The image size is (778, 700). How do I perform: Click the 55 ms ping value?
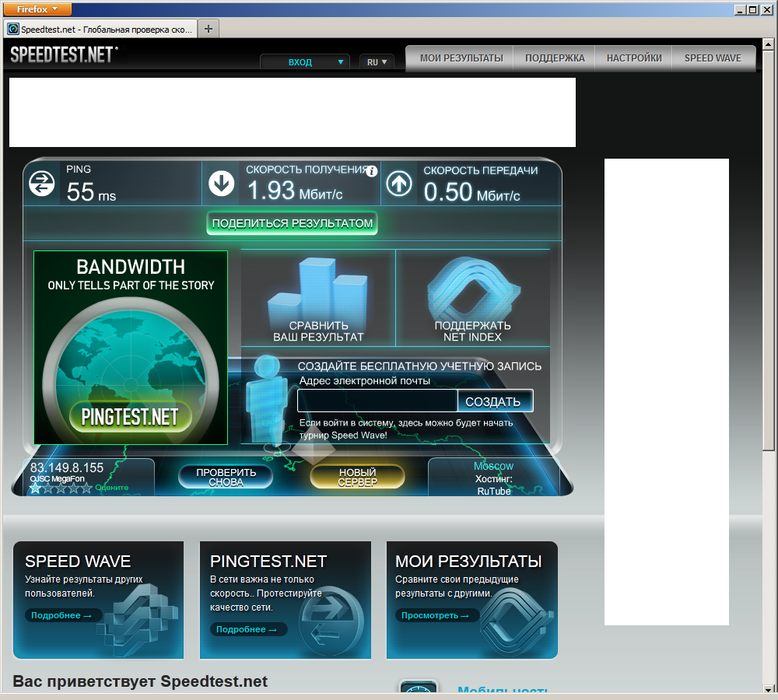point(91,191)
